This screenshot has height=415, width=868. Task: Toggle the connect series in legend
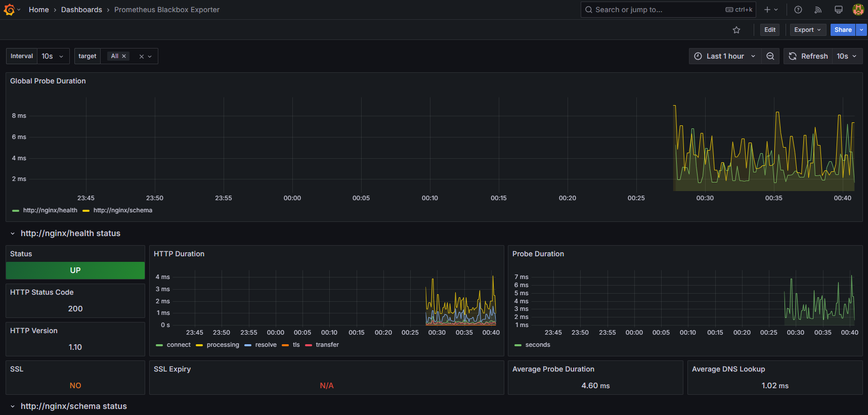(179, 345)
